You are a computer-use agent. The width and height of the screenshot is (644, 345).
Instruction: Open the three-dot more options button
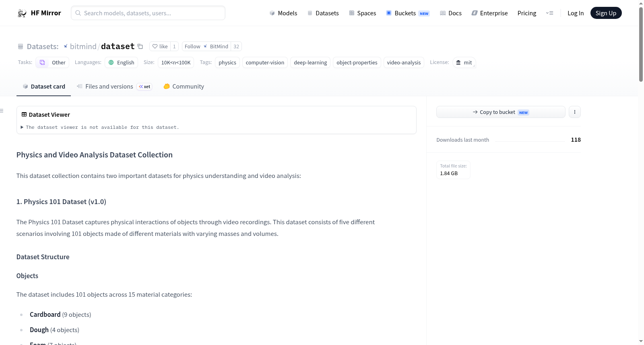coord(575,112)
